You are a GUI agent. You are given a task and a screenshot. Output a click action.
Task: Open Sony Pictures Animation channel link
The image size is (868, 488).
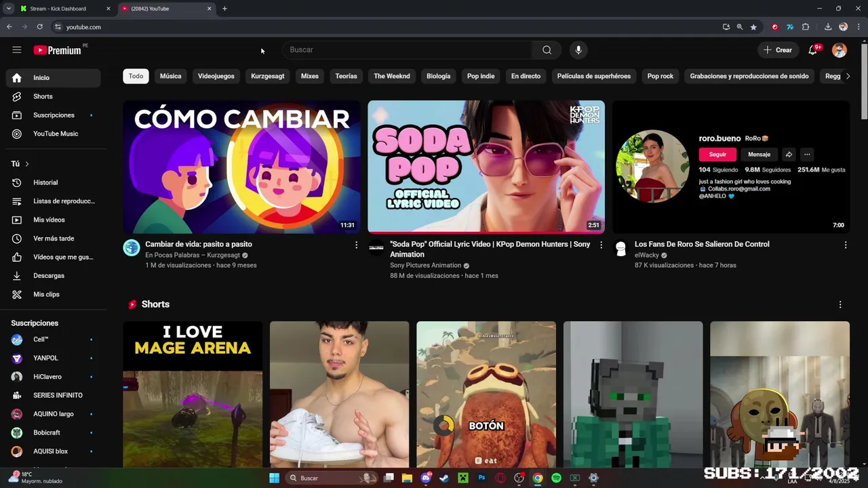point(426,266)
